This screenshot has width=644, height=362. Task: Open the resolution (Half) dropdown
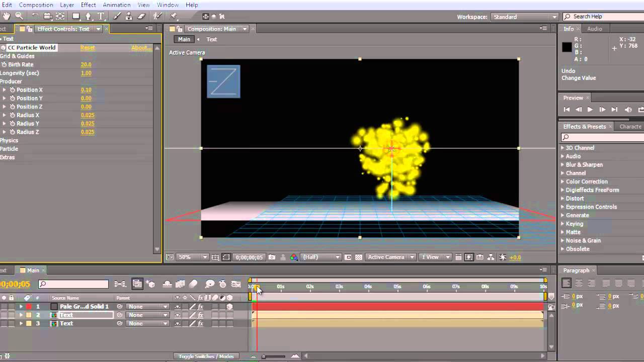coord(321,257)
